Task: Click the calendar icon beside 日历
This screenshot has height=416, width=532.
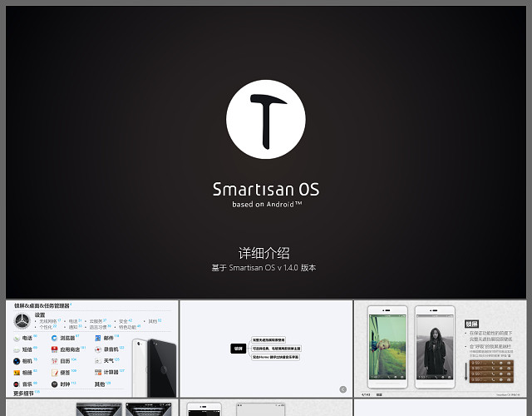Action: pyautogui.click(x=54, y=361)
